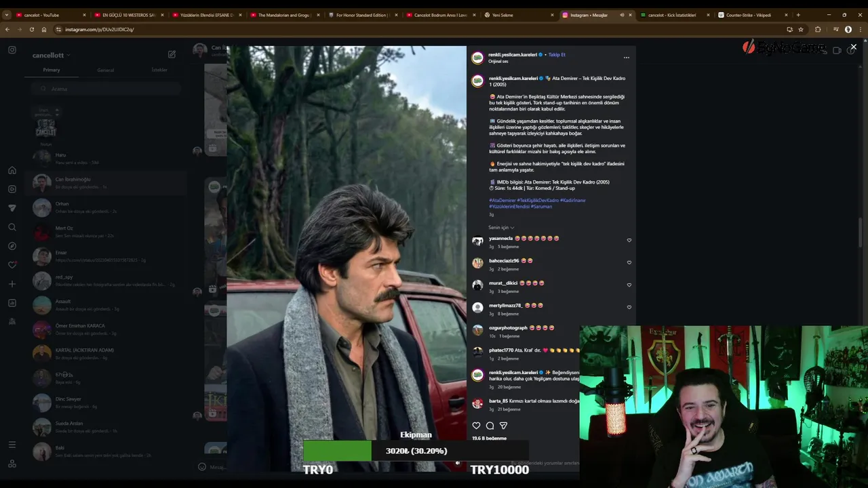Open Reels in the Instagram sidebar

[12, 189]
